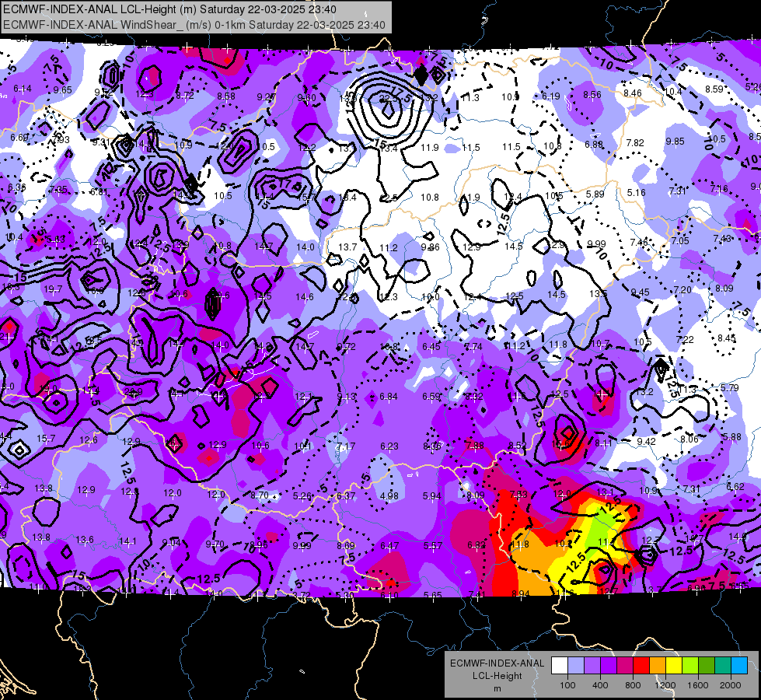Click the legend scale value 1200
Image resolution: width=761 pixels, height=700 pixels.
[x=665, y=685]
